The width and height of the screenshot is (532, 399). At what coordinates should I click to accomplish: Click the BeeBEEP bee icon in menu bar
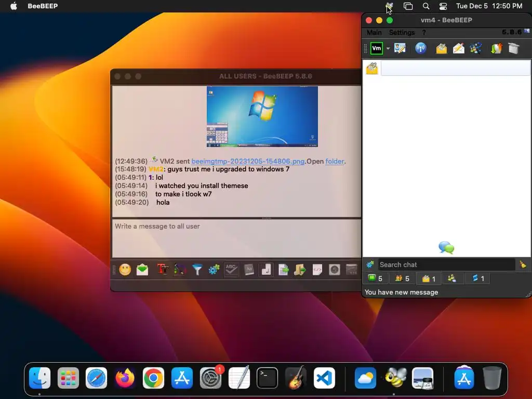(389, 6)
